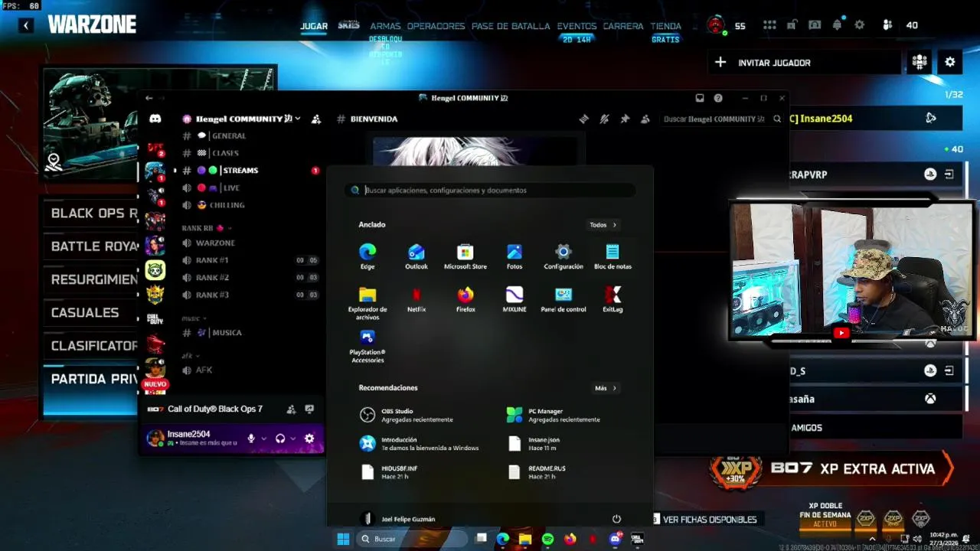The height and width of the screenshot is (551, 980).
Task: Open Warzone notifications bell
Action: (x=837, y=25)
